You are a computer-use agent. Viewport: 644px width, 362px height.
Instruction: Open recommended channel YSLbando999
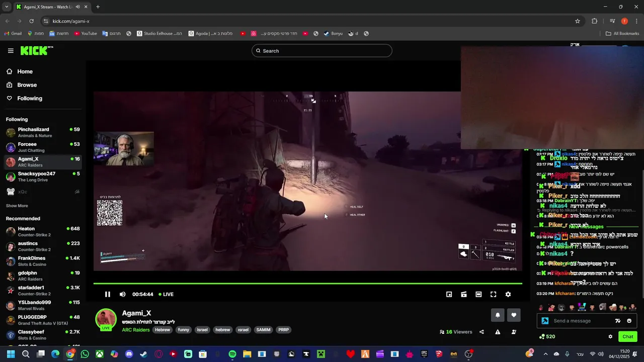[x=43, y=305]
